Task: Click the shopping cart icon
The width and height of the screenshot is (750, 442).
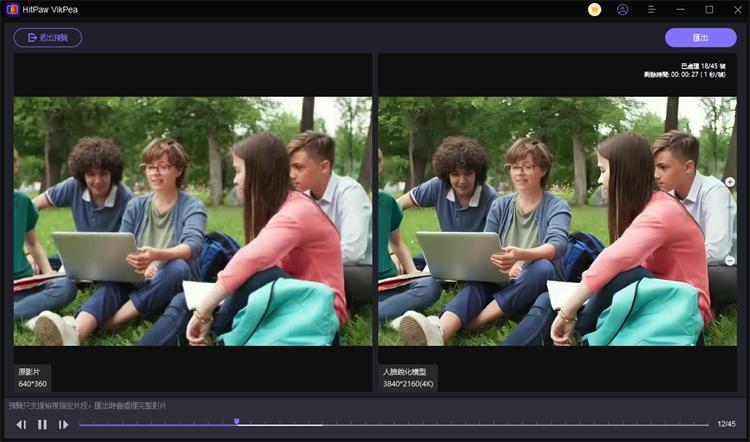Action: [595, 10]
